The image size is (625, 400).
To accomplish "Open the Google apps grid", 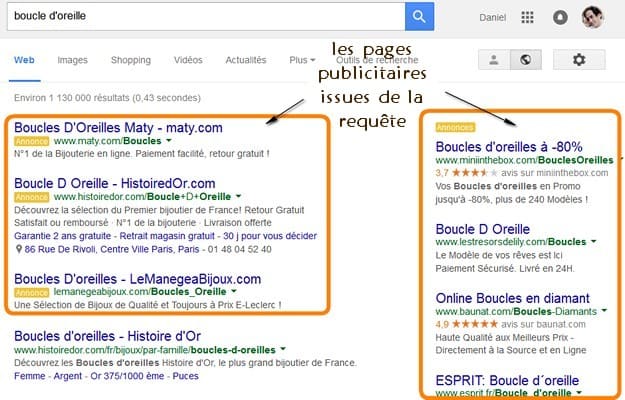I will coord(527,17).
